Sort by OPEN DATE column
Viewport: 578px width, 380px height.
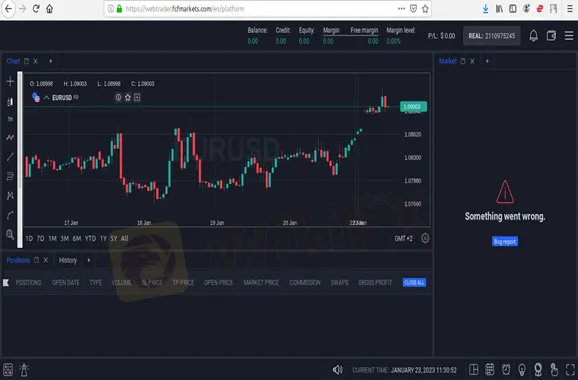[x=66, y=283]
